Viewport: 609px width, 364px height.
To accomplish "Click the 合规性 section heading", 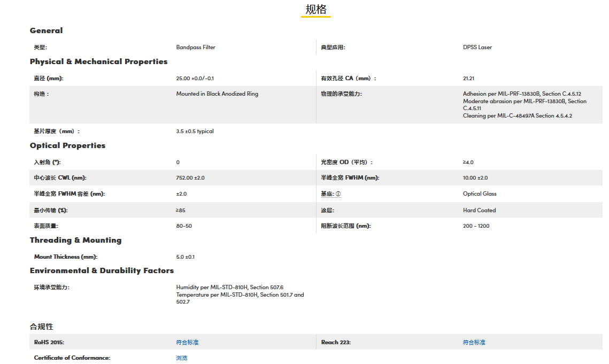I will tap(41, 327).
